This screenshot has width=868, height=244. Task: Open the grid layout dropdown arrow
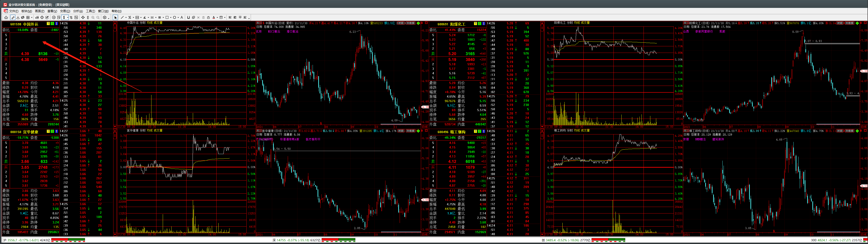[x=32, y=18]
